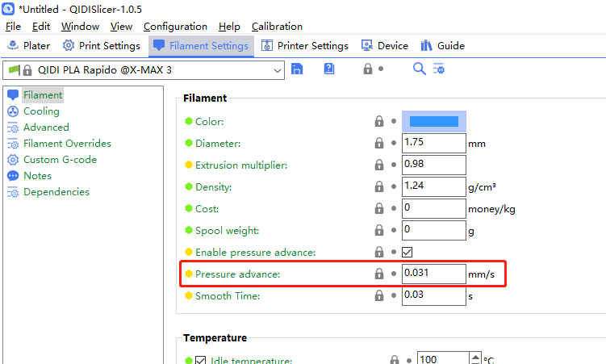The height and width of the screenshot is (364, 606).
Task: Click the help/question mark icon beside save
Action: coord(329,69)
